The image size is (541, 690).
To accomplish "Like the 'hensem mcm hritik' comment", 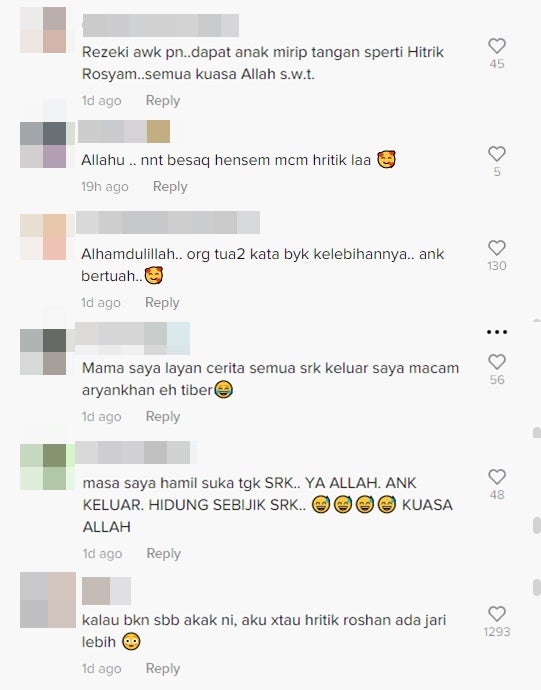I will point(497,154).
